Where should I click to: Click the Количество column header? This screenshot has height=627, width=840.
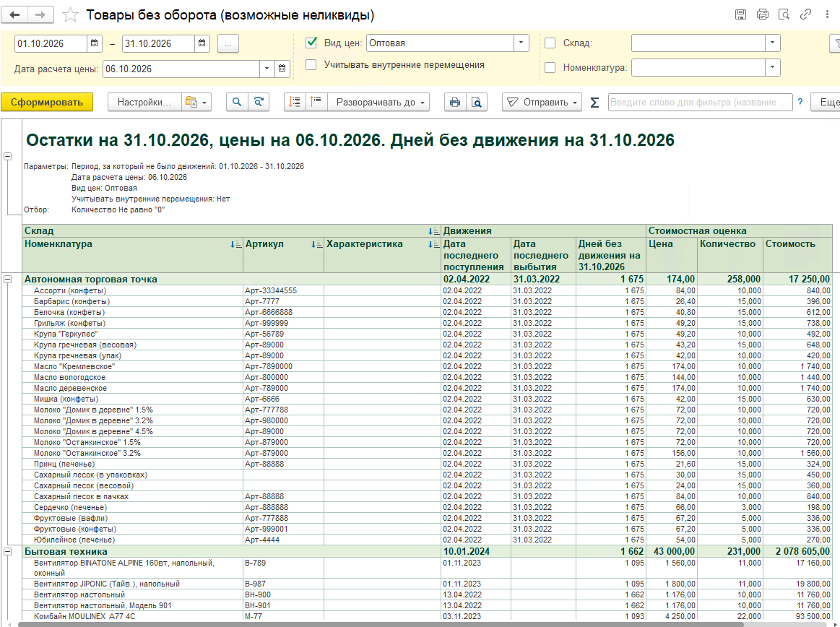pyautogui.click(x=729, y=255)
